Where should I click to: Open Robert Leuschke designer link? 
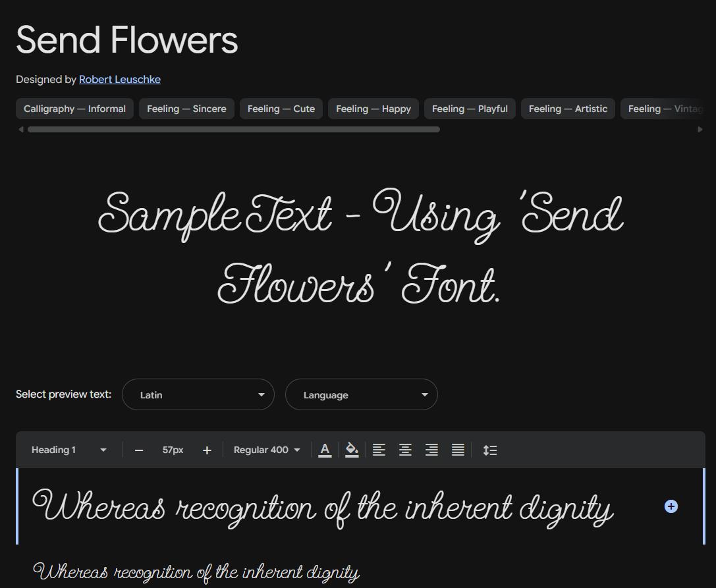click(x=120, y=80)
